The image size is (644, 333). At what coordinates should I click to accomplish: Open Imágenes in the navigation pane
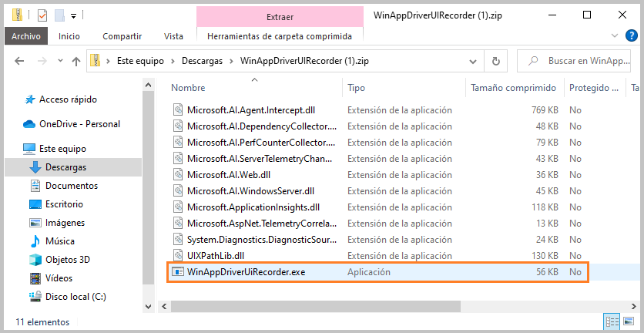point(58,223)
